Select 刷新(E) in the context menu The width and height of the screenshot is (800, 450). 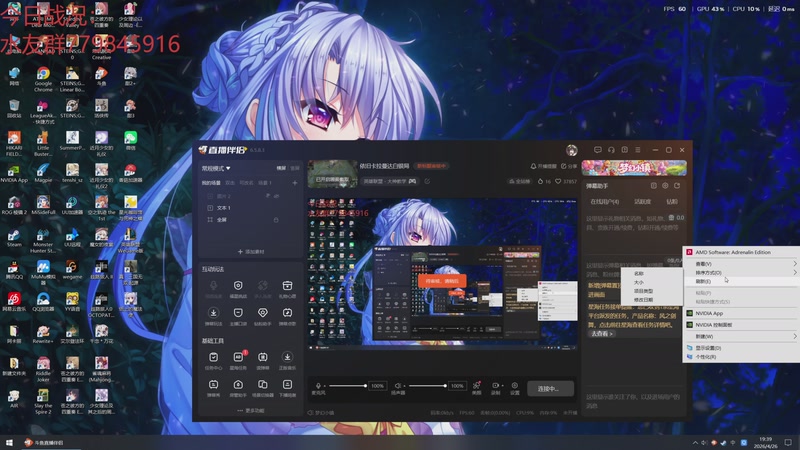pyautogui.click(x=741, y=281)
